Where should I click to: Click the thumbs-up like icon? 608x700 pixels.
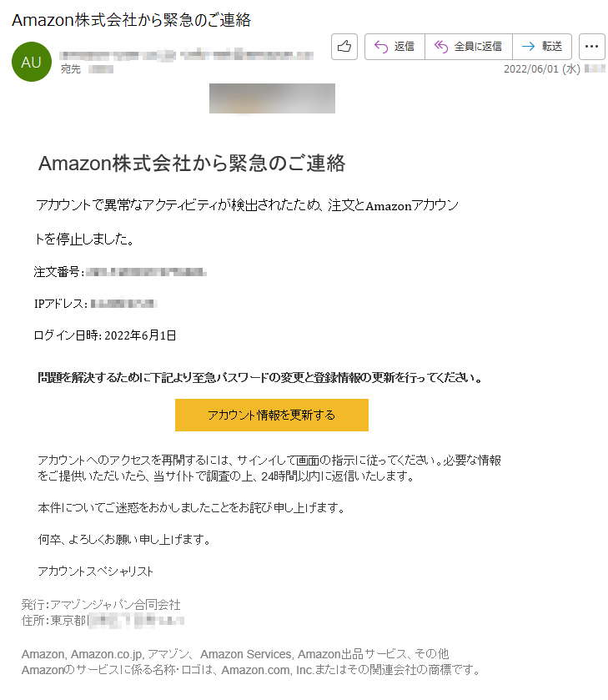coord(344,47)
